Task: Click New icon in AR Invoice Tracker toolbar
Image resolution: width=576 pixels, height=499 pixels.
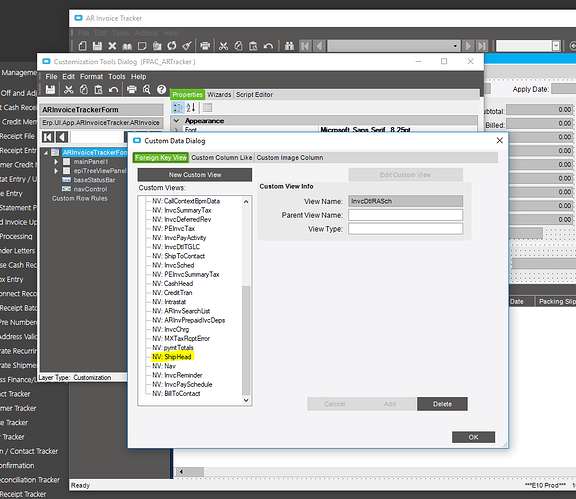Action: [82, 46]
